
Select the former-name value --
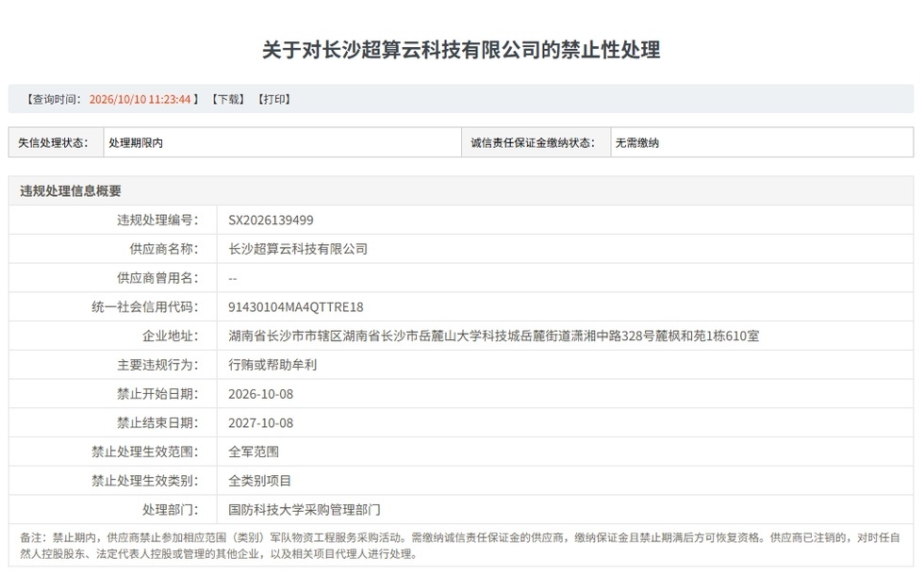tap(232, 278)
